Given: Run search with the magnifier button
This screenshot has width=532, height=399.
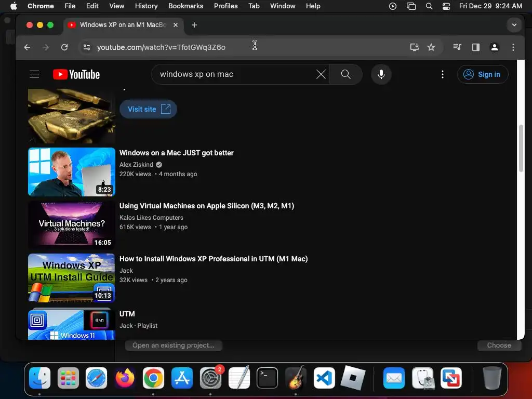Looking at the screenshot, I should (x=345, y=74).
